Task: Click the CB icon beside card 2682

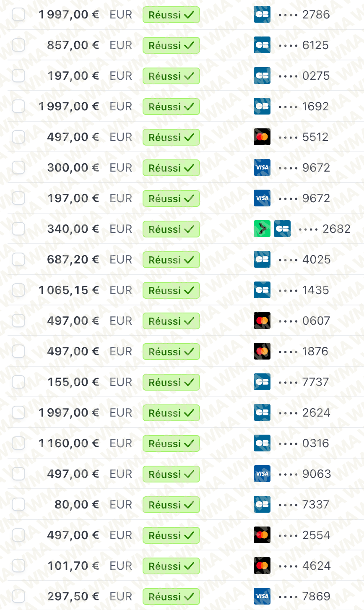Action: click(x=282, y=229)
